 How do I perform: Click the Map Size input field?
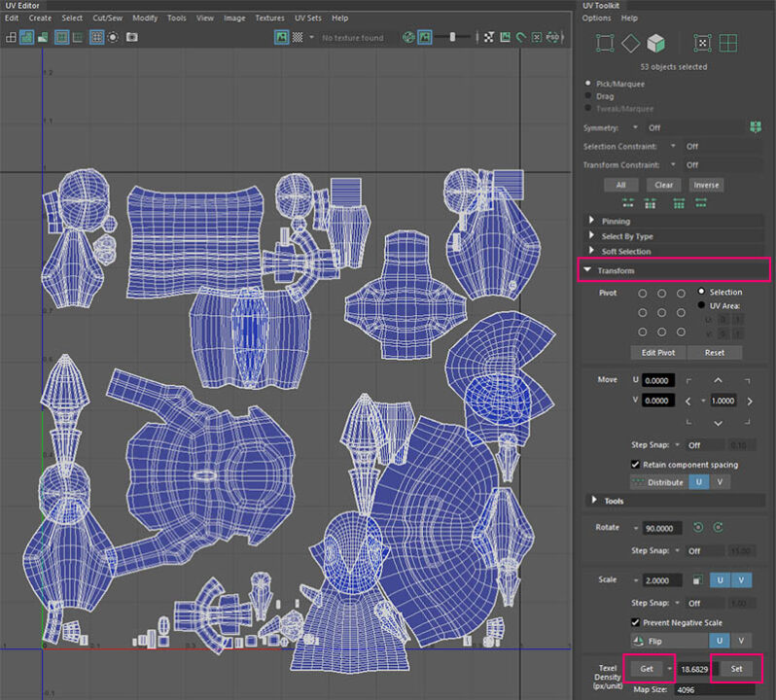(714, 689)
